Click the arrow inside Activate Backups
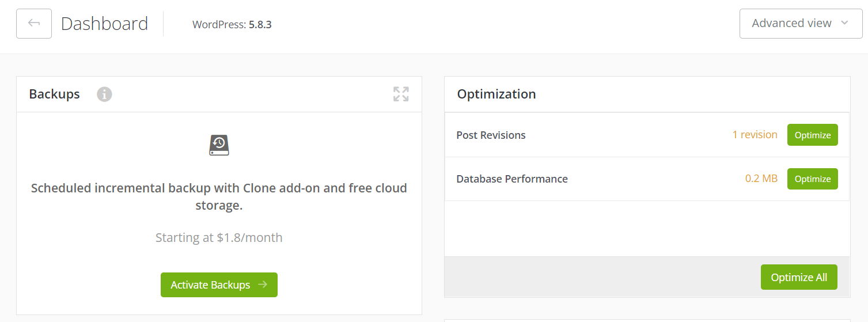 pyautogui.click(x=263, y=285)
